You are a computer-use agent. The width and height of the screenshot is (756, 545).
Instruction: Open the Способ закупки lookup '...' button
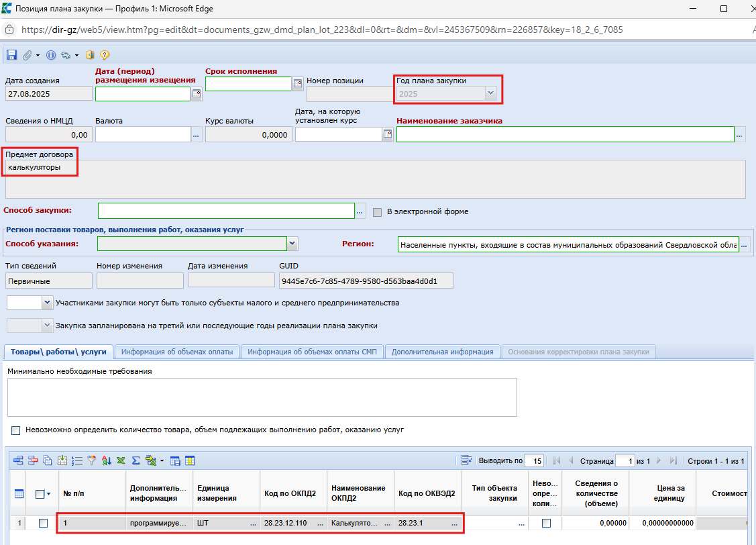[360, 211]
